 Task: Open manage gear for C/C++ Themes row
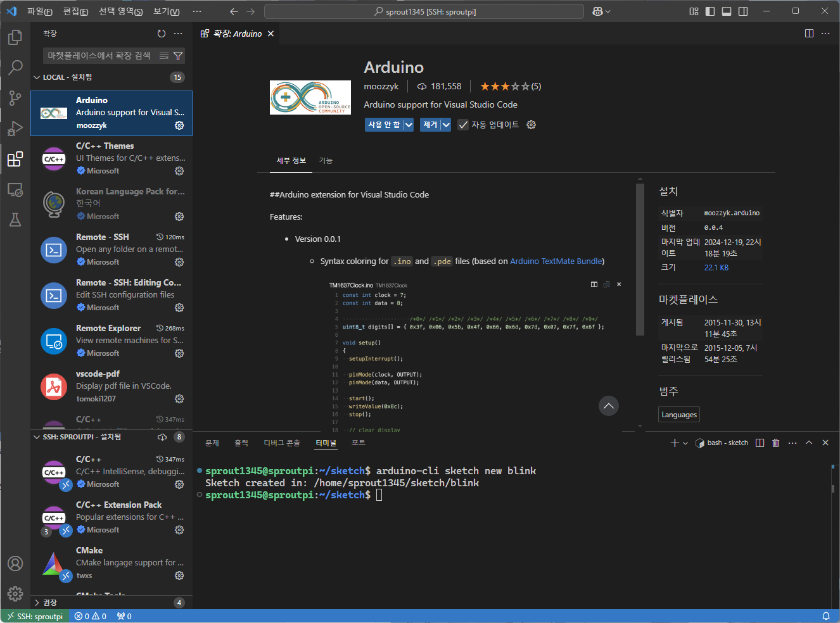[x=179, y=171]
